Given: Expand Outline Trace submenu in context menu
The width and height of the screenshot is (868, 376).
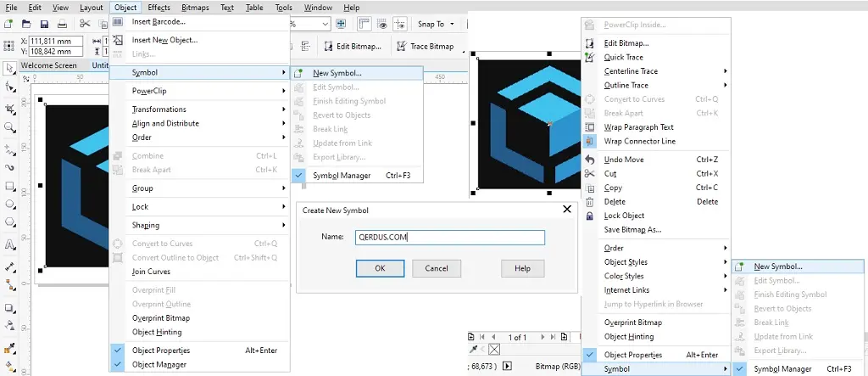Looking at the screenshot, I should click(x=657, y=85).
